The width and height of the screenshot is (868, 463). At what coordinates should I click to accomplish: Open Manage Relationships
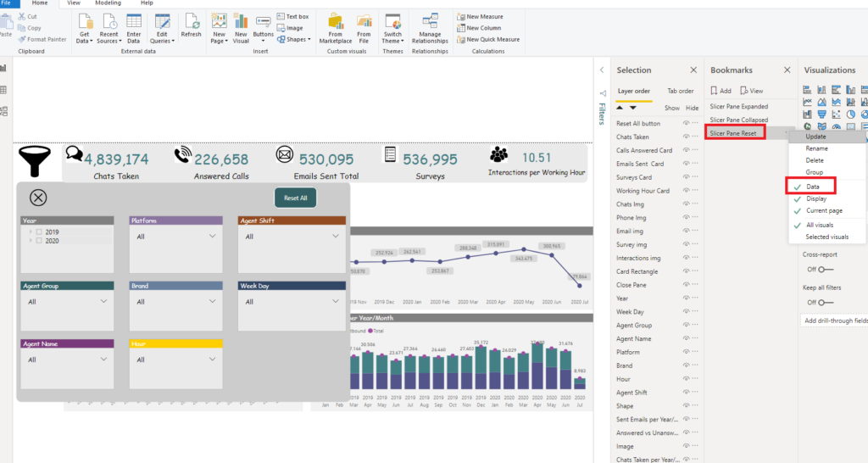pyautogui.click(x=430, y=29)
